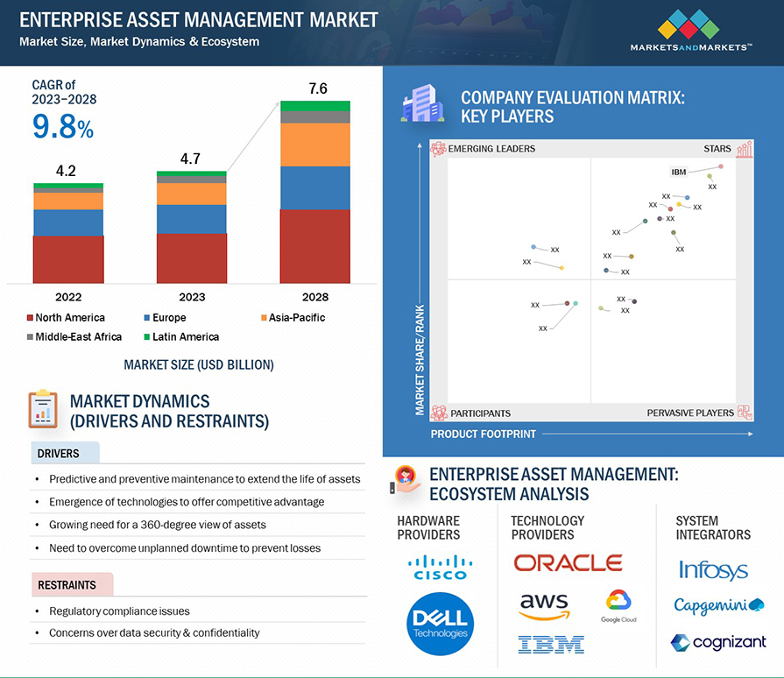Click the clipboard Market Dynamics icon
This screenshot has height=678, width=784.
coord(43,410)
